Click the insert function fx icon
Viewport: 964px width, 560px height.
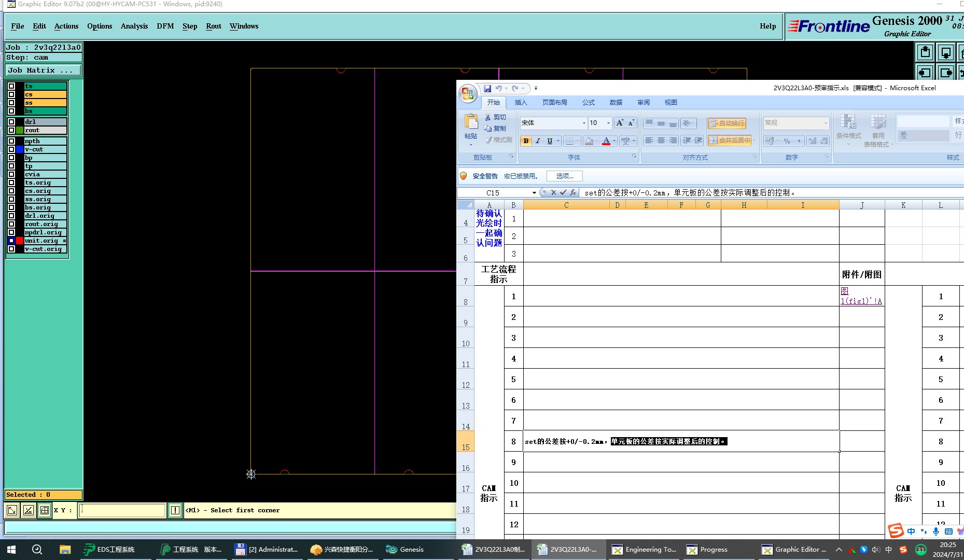coord(573,192)
